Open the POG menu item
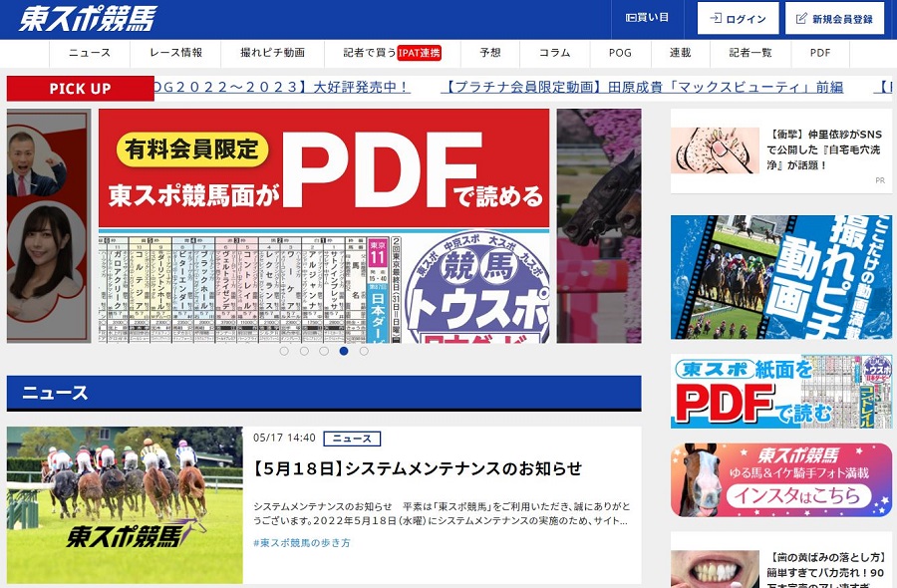Screen dimensions: 897x588 [x=620, y=53]
